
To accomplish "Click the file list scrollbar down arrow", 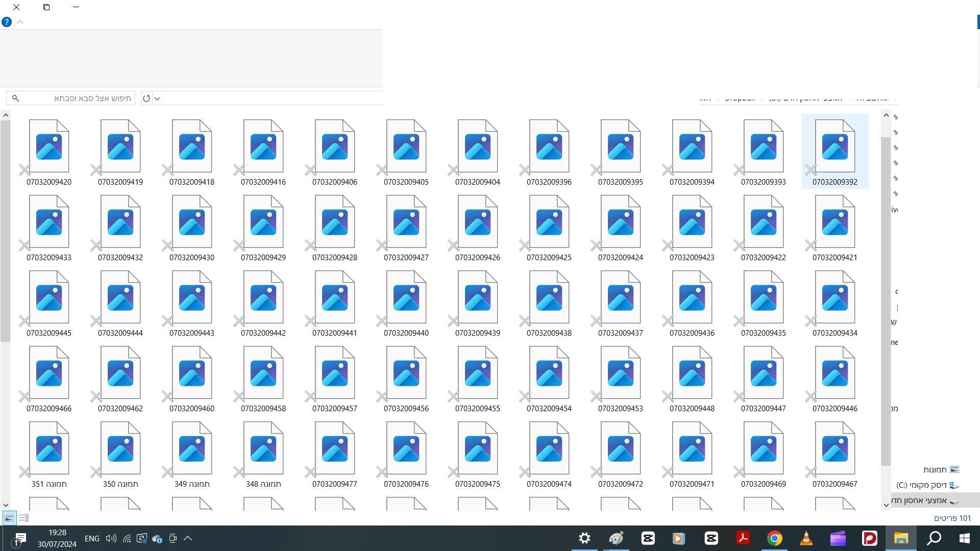I will [x=6, y=505].
